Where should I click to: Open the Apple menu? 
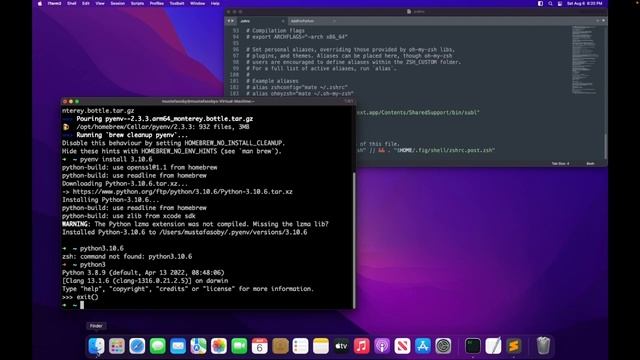(40, 3)
